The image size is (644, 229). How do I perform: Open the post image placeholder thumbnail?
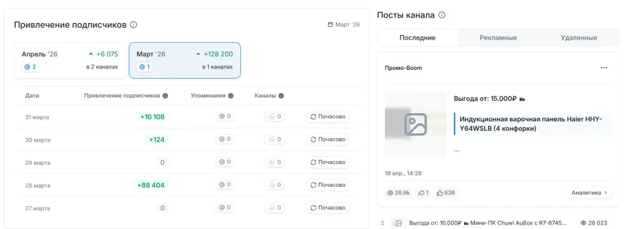pos(416,124)
